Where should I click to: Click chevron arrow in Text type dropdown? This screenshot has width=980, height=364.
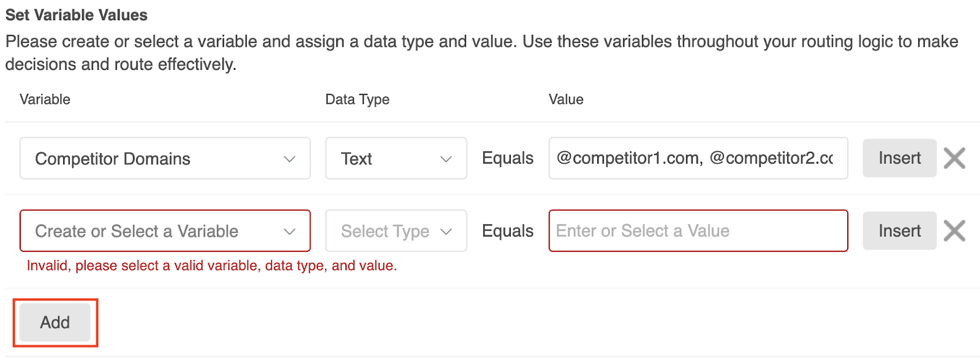pos(446,159)
